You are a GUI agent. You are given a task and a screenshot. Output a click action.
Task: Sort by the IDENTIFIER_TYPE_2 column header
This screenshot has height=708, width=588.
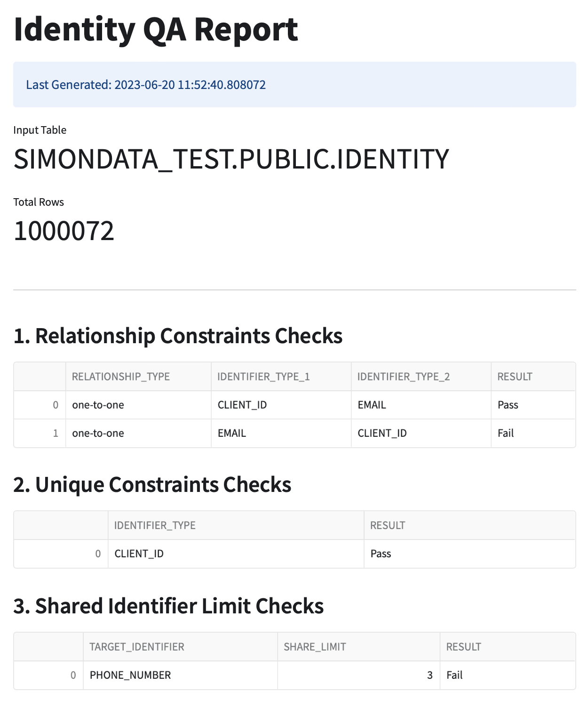point(404,377)
